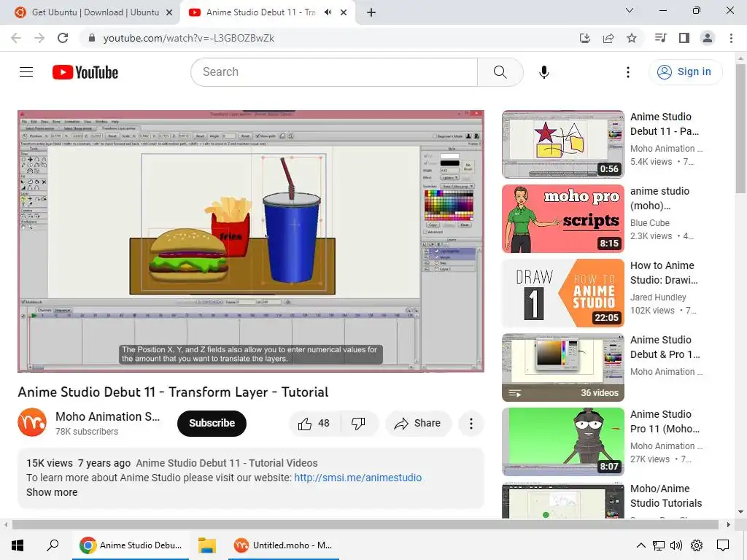This screenshot has height=560, width=747.
Task: Open moho pro scripts video thumbnail
Action: (x=563, y=219)
